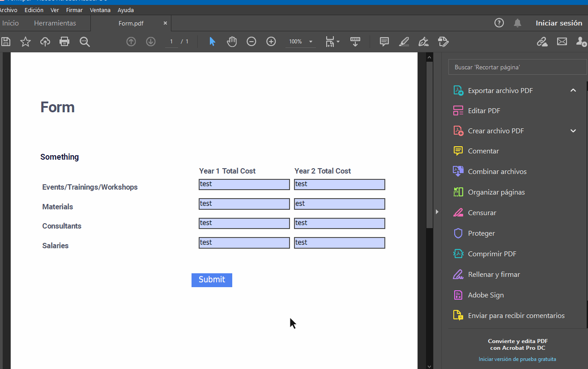Open the zoom percentage dropdown
Viewport: 588px width, 369px height.
311,42
